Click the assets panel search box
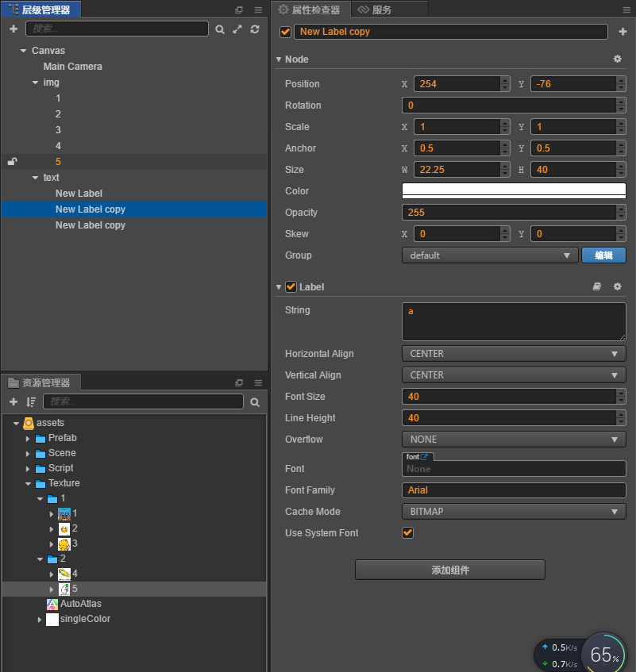This screenshot has height=672, width=636. pyautogui.click(x=143, y=401)
